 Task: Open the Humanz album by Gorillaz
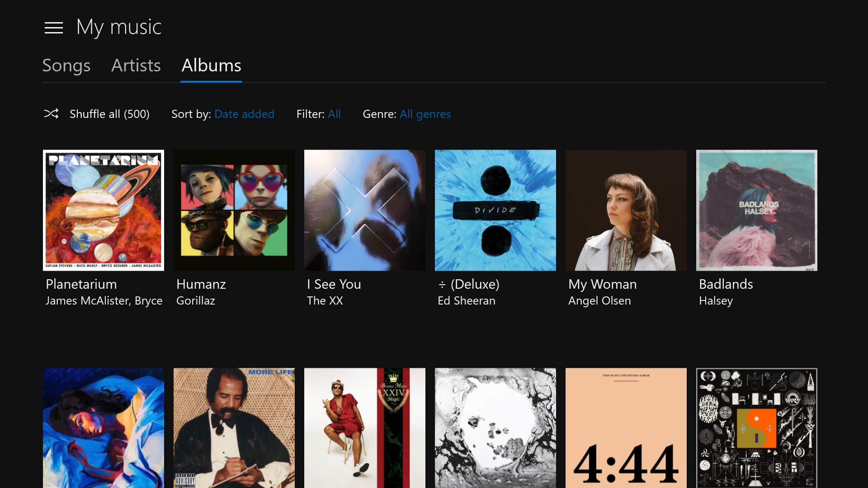234,211
